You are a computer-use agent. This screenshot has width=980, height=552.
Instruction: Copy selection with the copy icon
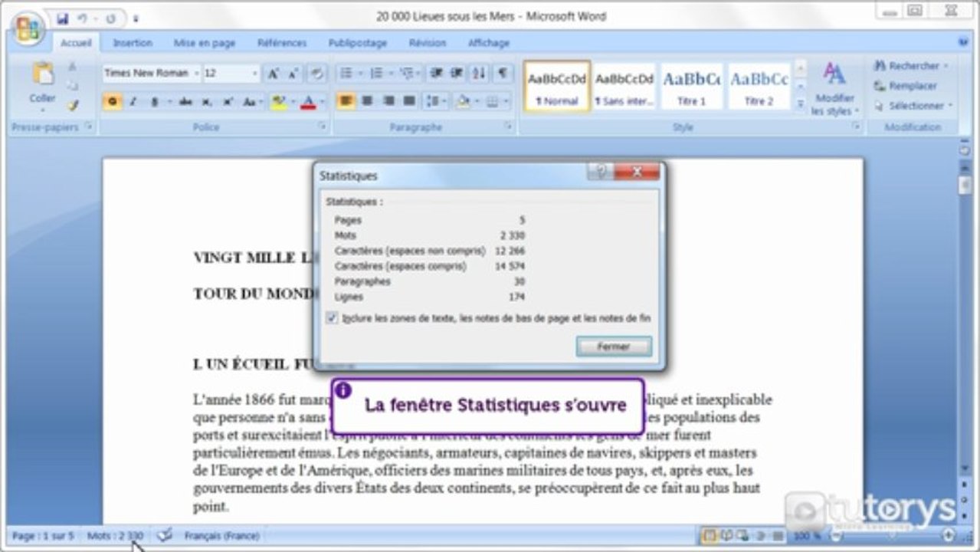[73, 86]
